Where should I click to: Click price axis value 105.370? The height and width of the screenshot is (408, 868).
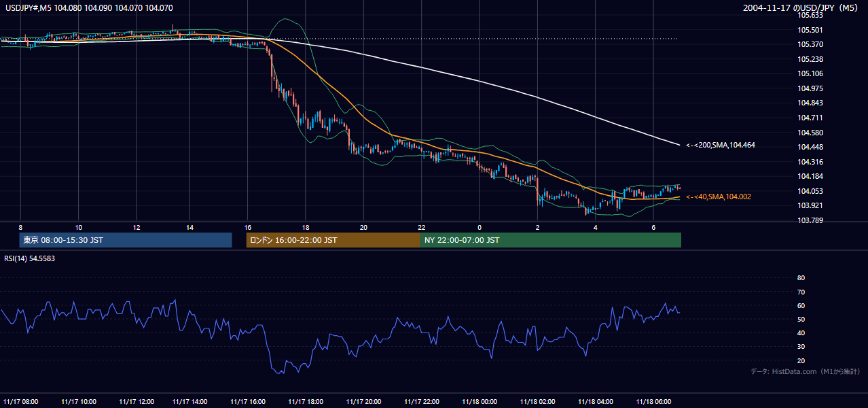pyautogui.click(x=810, y=44)
